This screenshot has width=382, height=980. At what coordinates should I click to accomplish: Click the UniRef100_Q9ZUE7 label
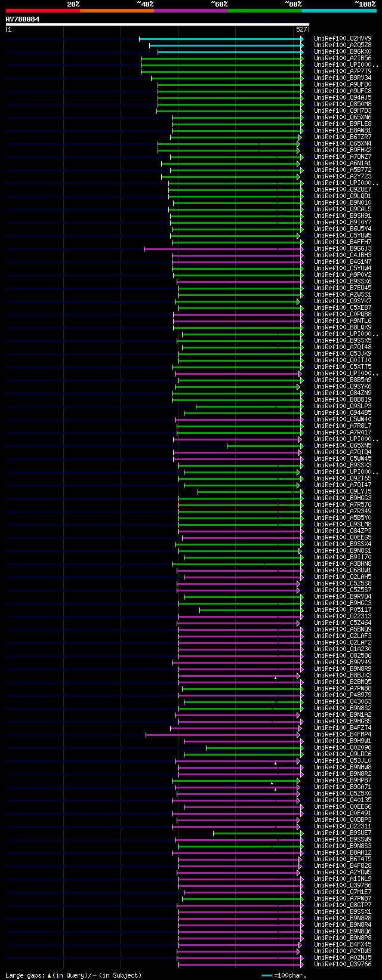(x=343, y=190)
